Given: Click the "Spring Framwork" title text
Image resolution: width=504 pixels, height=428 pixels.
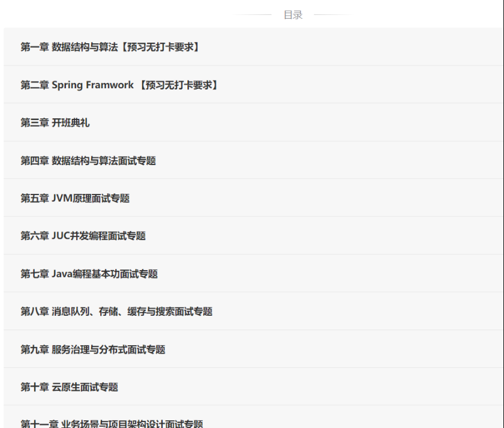Looking at the screenshot, I should pyautogui.click(x=92, y=85).
